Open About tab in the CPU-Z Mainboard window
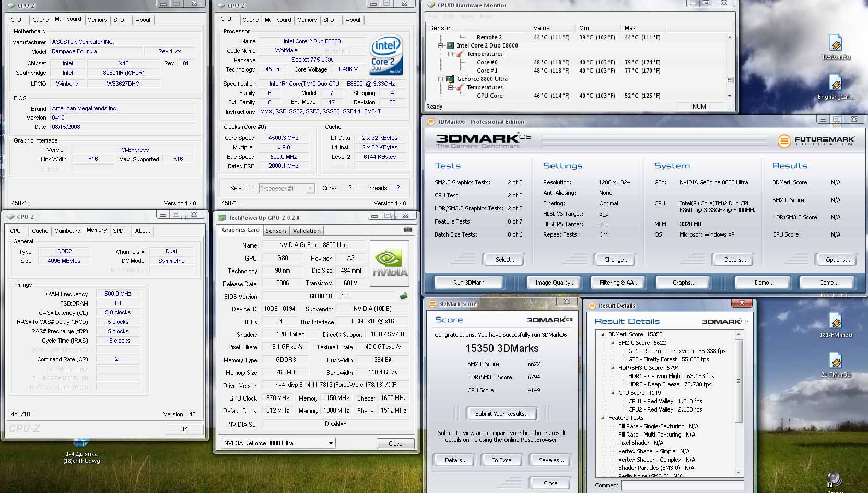 pos(143,20)
